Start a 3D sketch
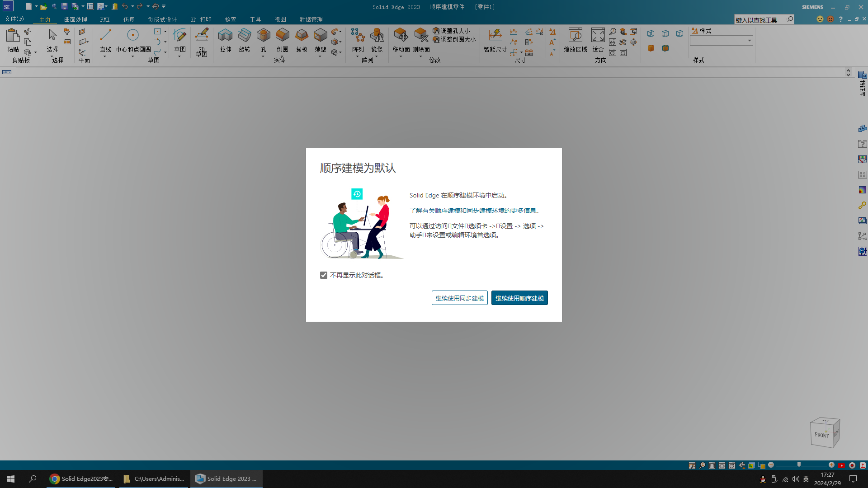The width and height of the screenshot is (868, 488). pyautogui.click(x=202, y=42)
